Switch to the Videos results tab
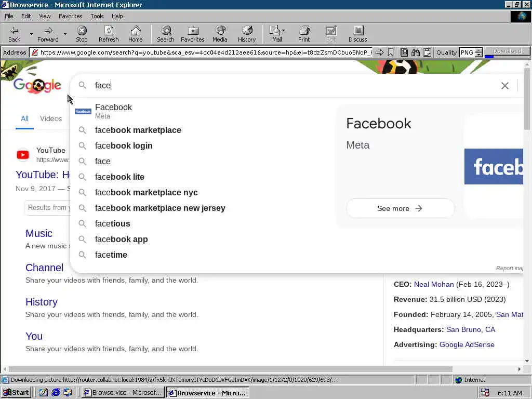 click(50, 118)
